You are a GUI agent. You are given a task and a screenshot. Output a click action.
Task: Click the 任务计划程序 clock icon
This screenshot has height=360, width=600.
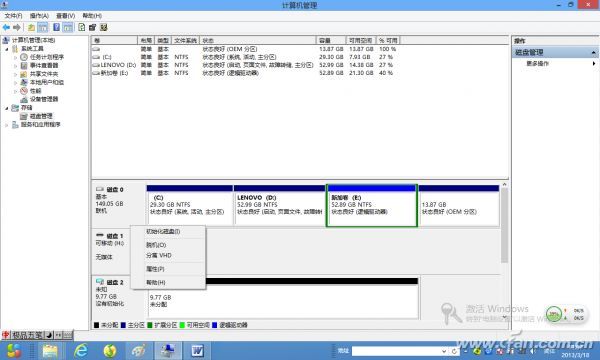(x=24, y=57)
